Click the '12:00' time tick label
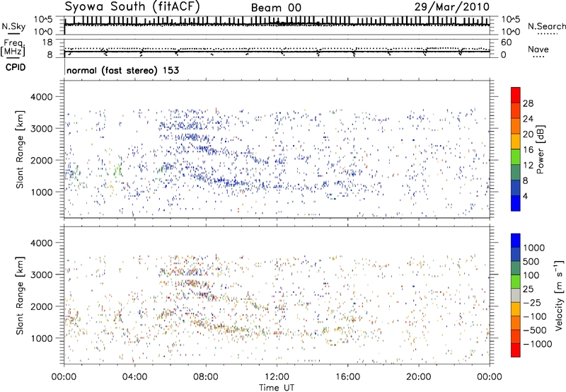The width and height of the screenshot is (566, 392). pyautogui.click(x=277, y=377)
